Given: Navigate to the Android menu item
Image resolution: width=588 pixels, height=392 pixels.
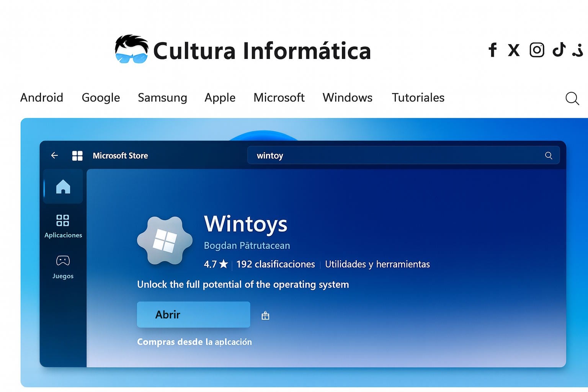Looking at the screenshot, I should [x=42, y=98].
